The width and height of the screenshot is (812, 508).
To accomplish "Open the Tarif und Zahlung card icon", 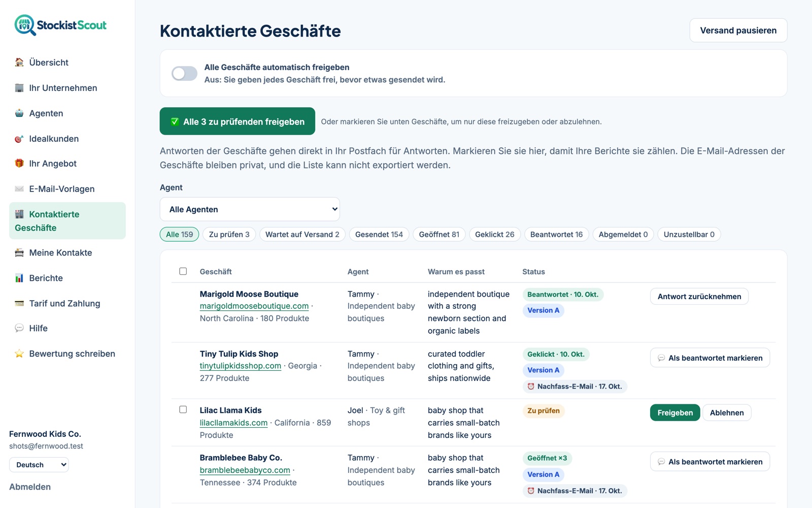I will click(x=19, y=303).
